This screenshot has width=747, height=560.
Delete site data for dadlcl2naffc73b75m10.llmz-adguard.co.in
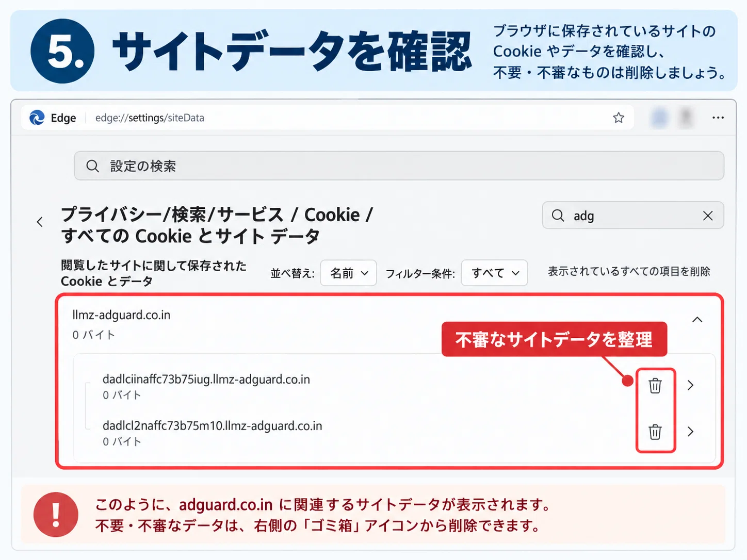pyautogui.click(x=655, y=432)
